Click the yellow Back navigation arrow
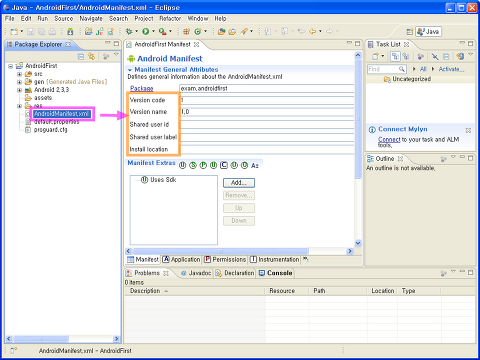Screen dimensions: 480x360 tap(312, 32)
